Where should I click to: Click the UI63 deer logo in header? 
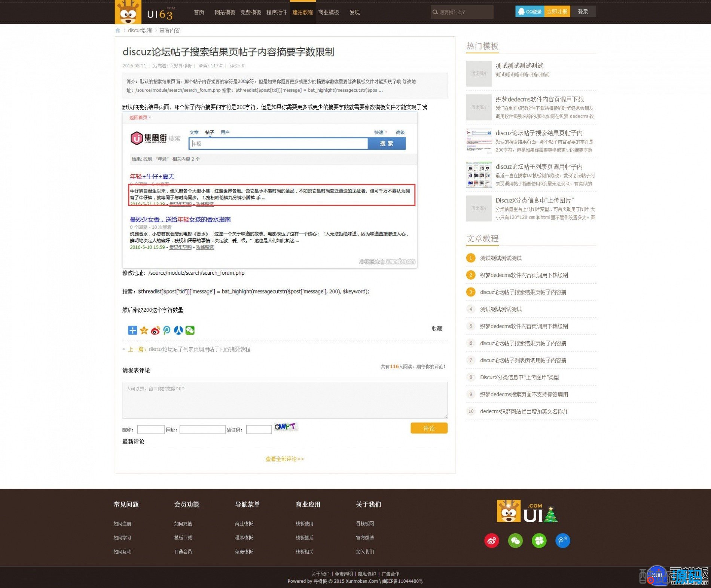click(144, 12)
